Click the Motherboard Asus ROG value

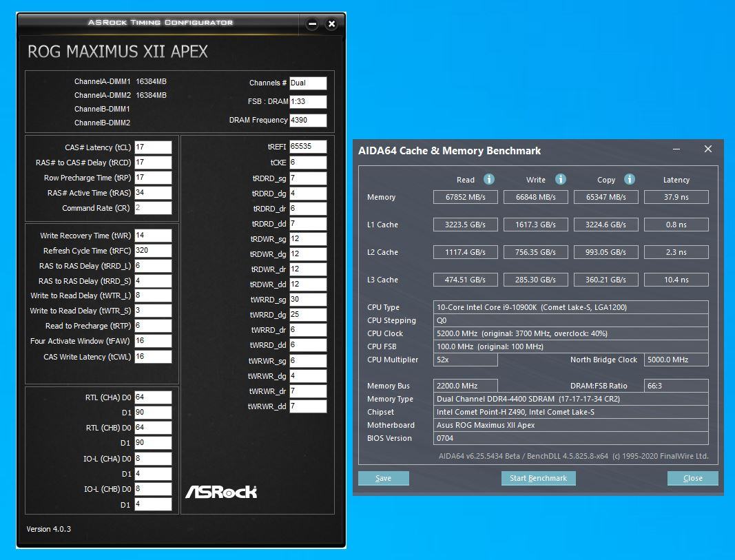click(571, 425)
